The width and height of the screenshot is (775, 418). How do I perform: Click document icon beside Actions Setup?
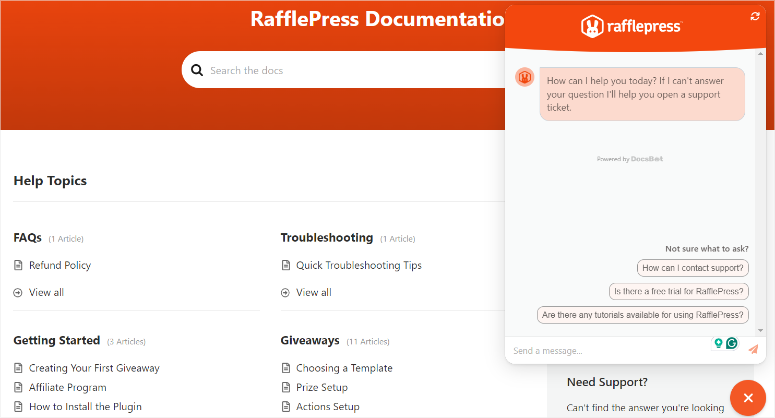pos(286,407)
